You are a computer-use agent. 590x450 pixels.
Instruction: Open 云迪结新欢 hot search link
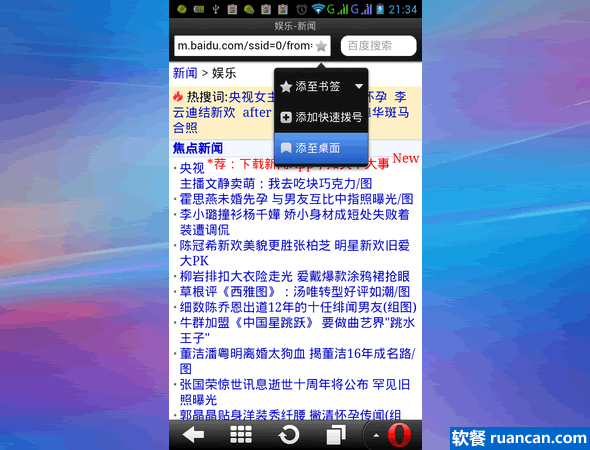tap(204, 112)
